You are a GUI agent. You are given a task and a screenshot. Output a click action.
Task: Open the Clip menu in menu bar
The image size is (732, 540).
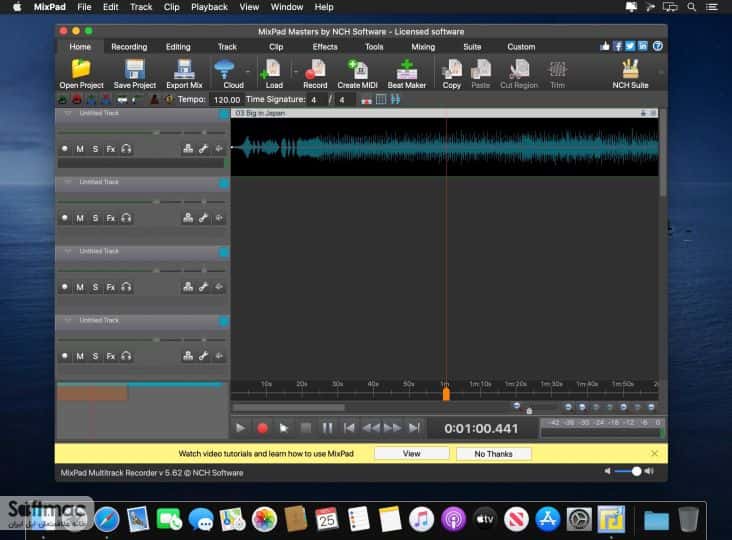(x=171, y=7)
